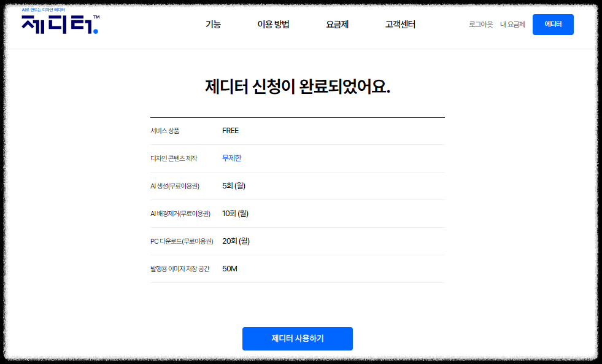Open the 고객센터 menu item

tap(402, 25)
